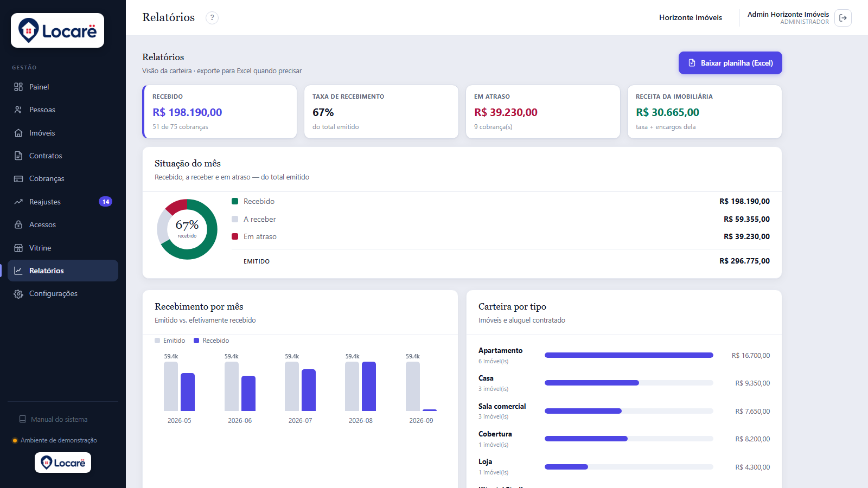Click the Taxa de Recebimento 67% value
Image resolution: width=868 pixels, height=488 pixels.
[x=323, y=112]
